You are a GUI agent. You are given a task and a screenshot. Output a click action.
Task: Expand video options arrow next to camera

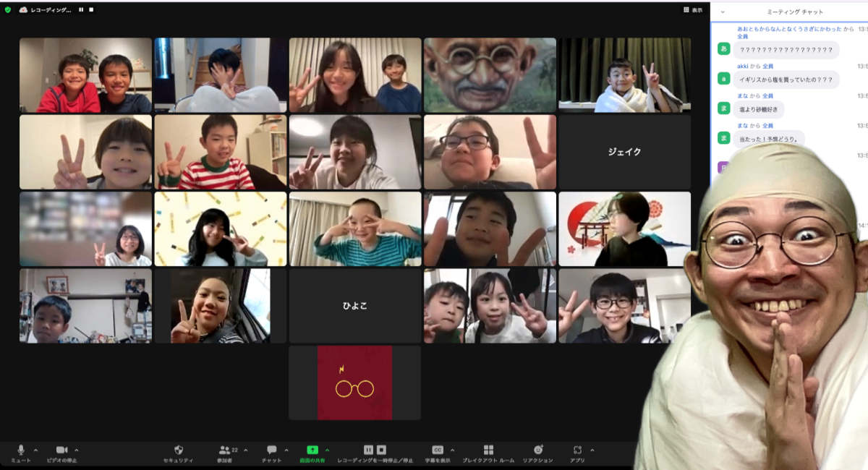[77, 450]
